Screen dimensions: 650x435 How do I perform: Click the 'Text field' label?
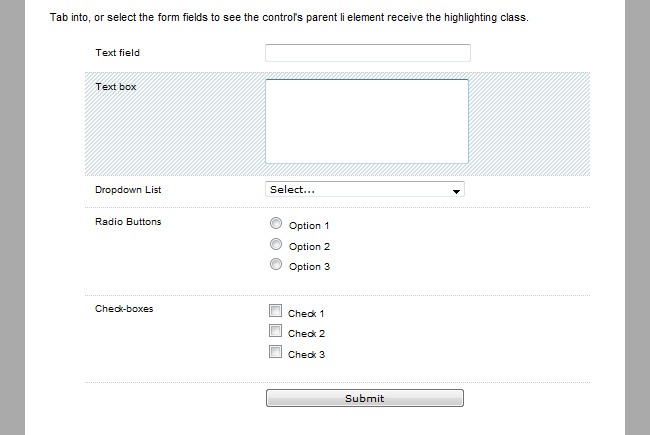point(118,52)
